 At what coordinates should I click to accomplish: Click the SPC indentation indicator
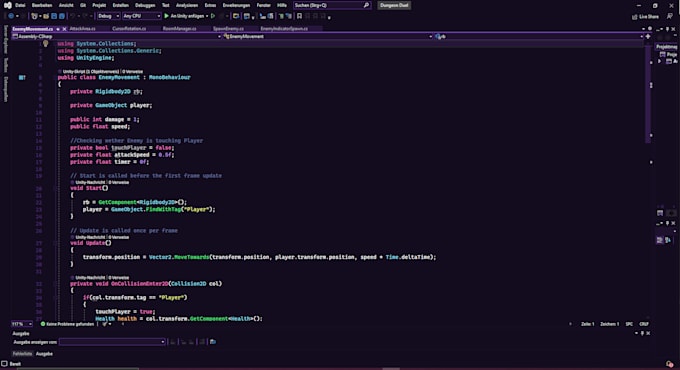click(629, 324)
